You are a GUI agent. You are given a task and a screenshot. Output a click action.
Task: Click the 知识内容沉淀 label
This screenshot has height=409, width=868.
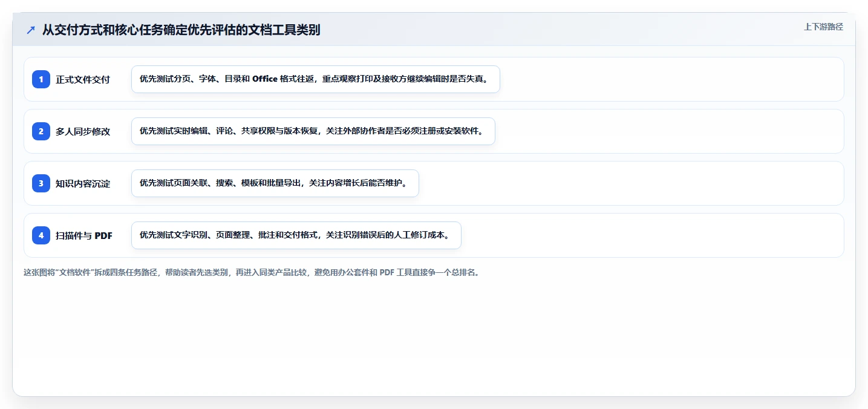pos(83,183)
